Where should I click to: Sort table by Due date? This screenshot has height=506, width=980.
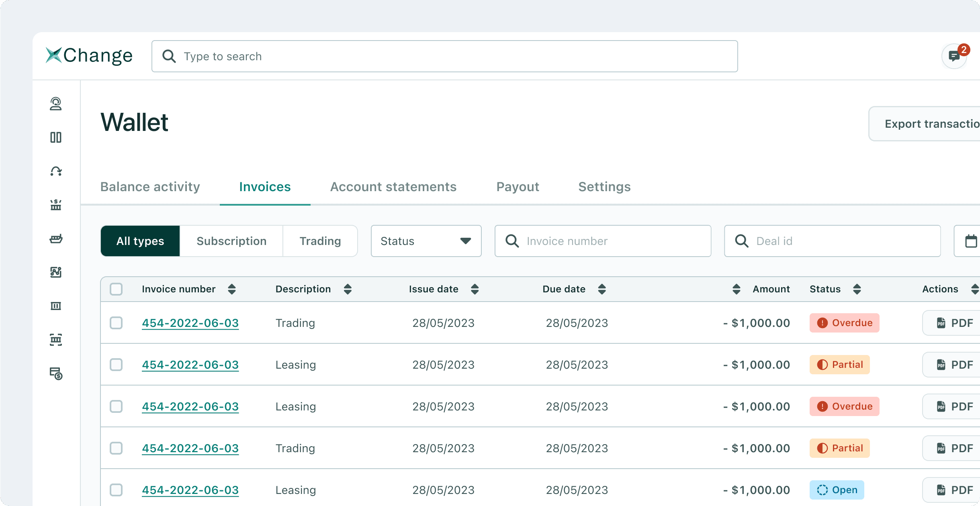602,289
